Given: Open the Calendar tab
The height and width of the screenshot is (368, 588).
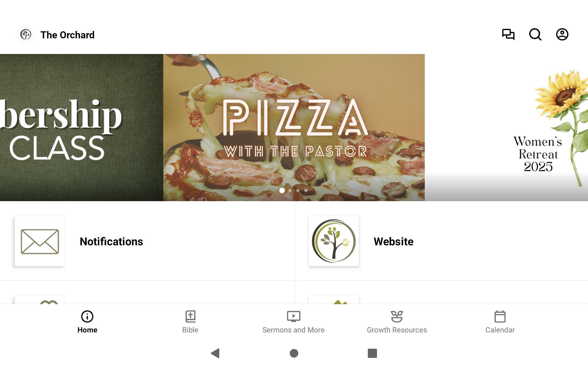Looking at the screenshot, I should pyautogui.click(x=500, y=322).
